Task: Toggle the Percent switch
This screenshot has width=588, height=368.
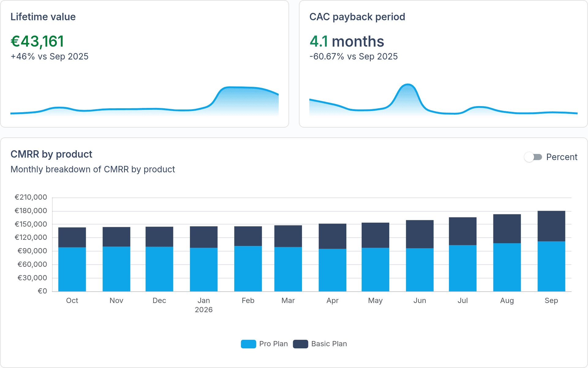Action: (x=533, y=157)
